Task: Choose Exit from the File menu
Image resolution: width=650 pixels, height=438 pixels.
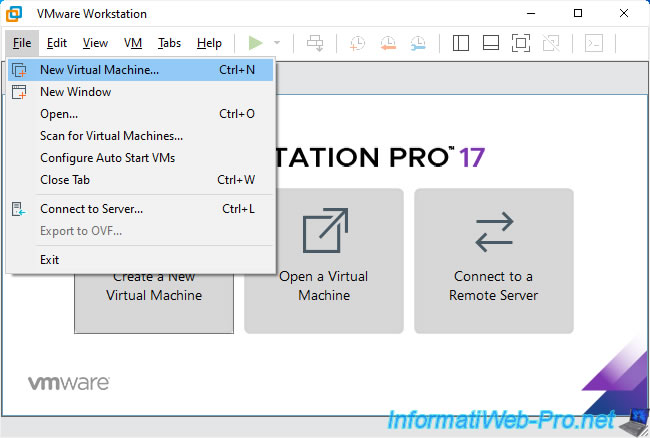Action: pyautogui.click(x=141, y=260)
